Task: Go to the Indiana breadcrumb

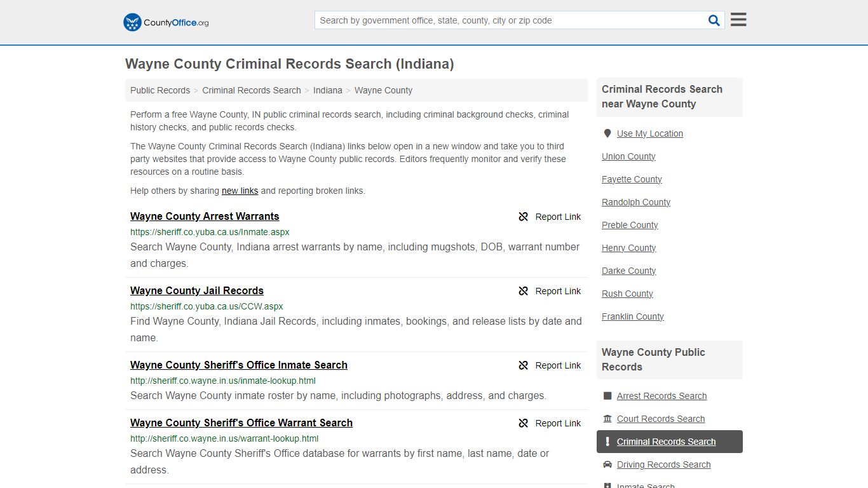Action: point(328,90)
